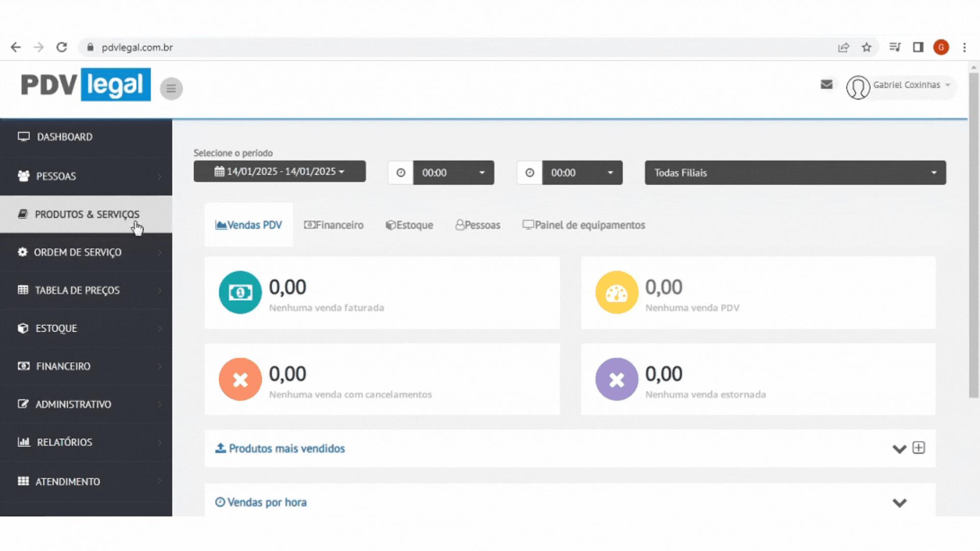980x551 pixels.
Task: Open the first 00:00 time dropdown
Action: click(x=453, y=172)
